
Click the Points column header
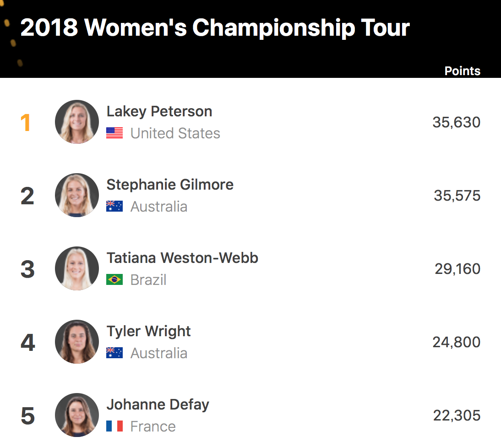point(462,71)
